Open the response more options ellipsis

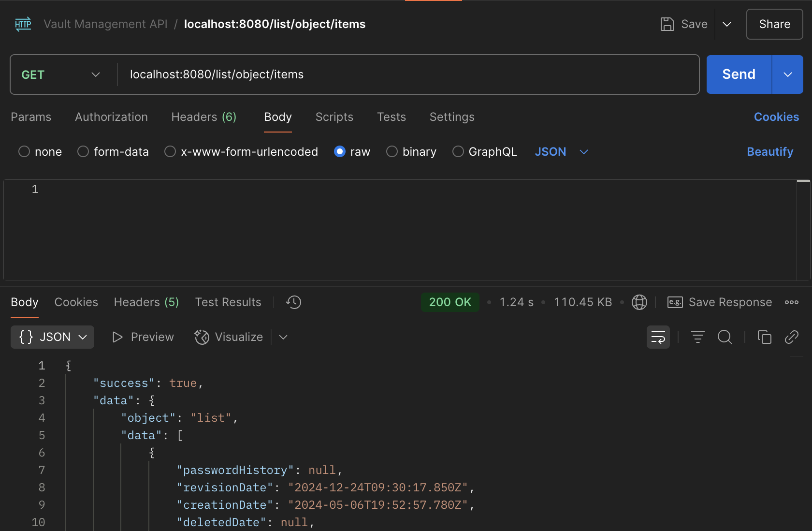792,302
